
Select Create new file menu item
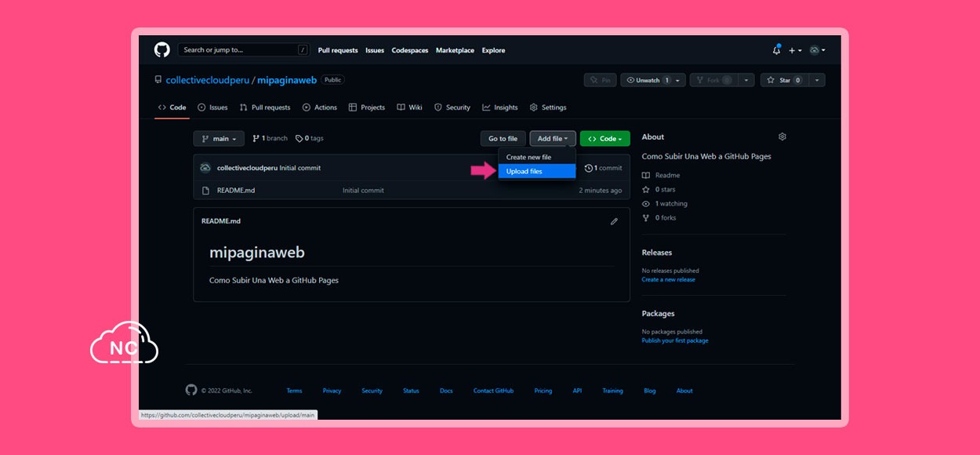click(x=537, y=157)
